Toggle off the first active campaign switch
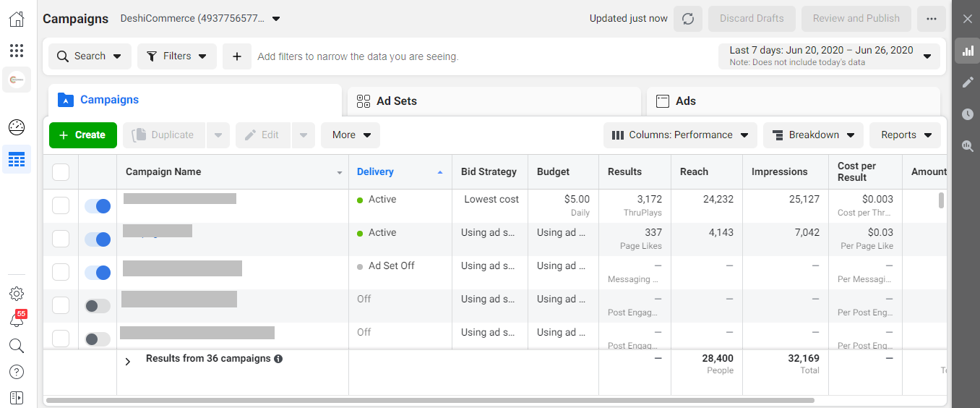This screenshot has height=408, width=980. (x=98, y=206)
